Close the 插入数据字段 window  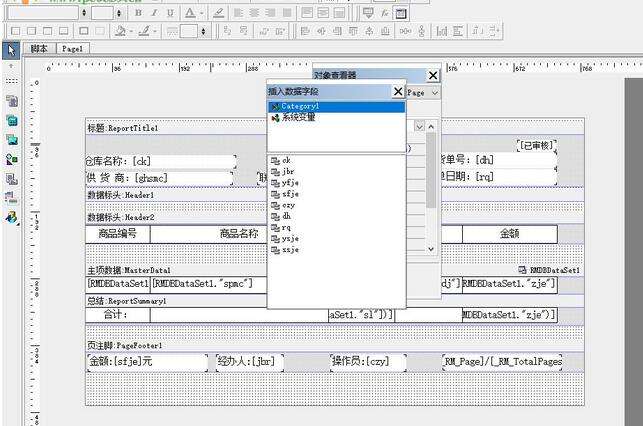click(398, 91)
